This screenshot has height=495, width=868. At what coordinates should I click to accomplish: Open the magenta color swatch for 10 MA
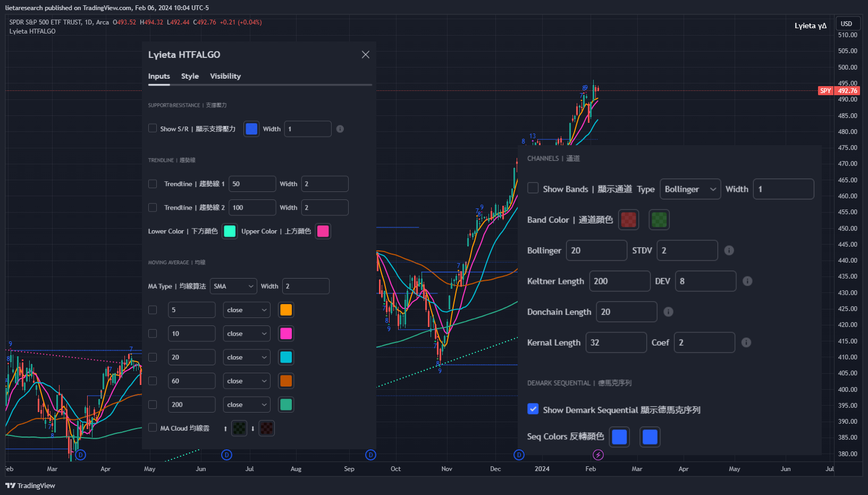click(286, 333)
